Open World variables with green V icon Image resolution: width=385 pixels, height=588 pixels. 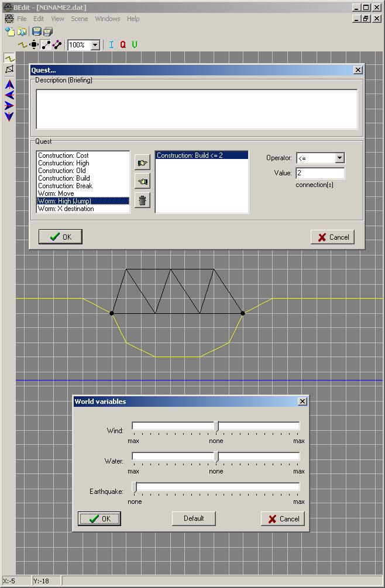point(135,45)
